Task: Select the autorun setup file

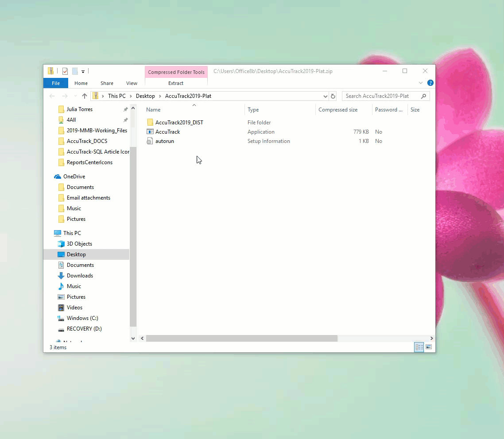Action: coord(165,141)
